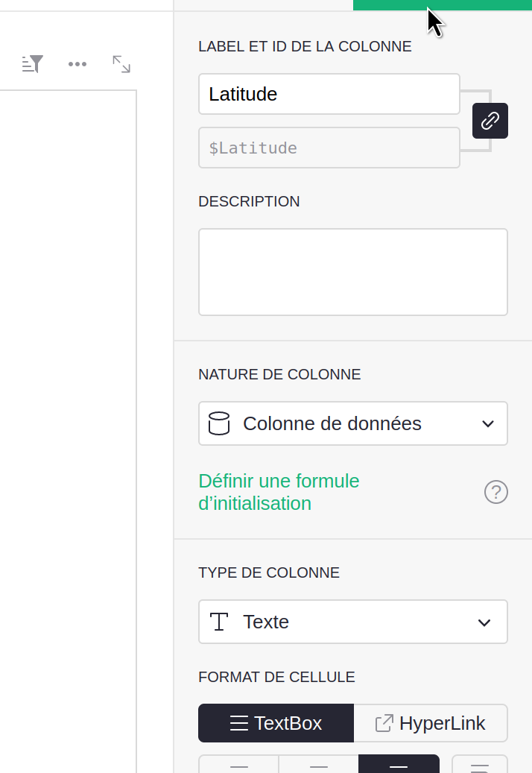Click the Latitude column label field
The height and width of the screenshot is (773, 532).
(329, 94)
